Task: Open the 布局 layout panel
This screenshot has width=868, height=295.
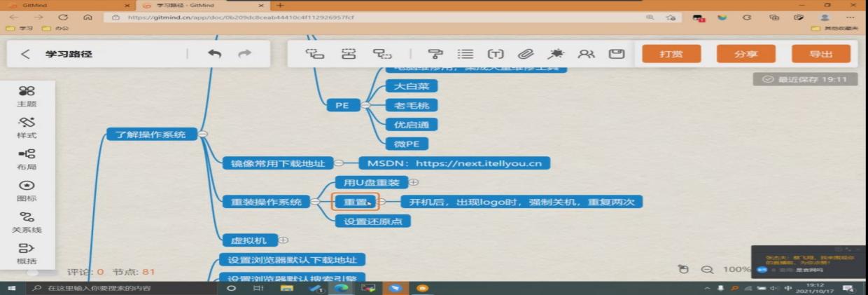Action: [x=27, y=159]
